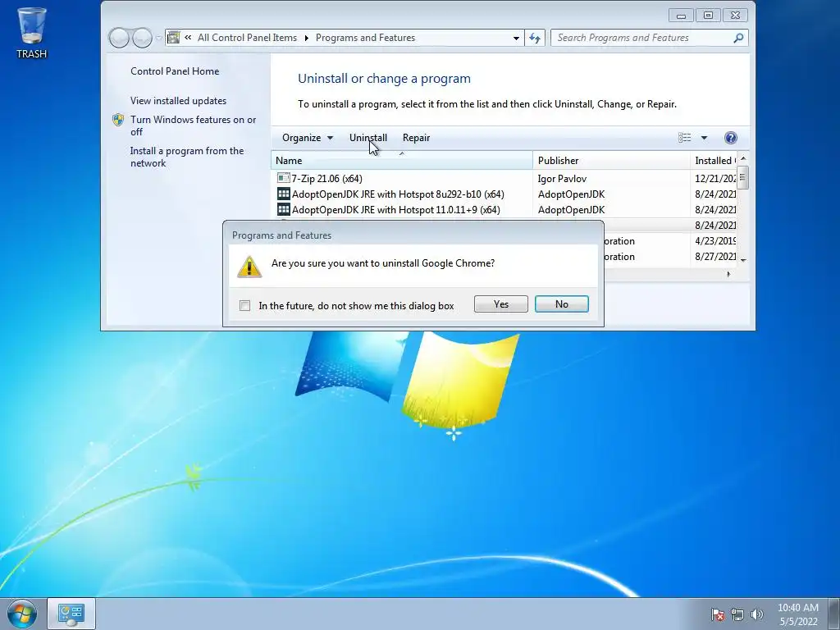Close the Programs and Features window
This screenshot has width=840, height=630.
click(736, 16)
